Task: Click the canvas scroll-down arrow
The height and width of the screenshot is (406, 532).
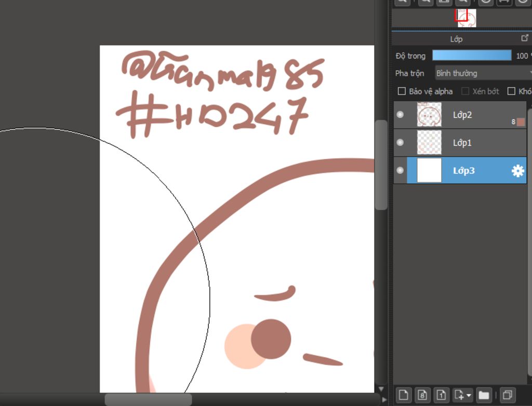Action: [x=381, y=389]
